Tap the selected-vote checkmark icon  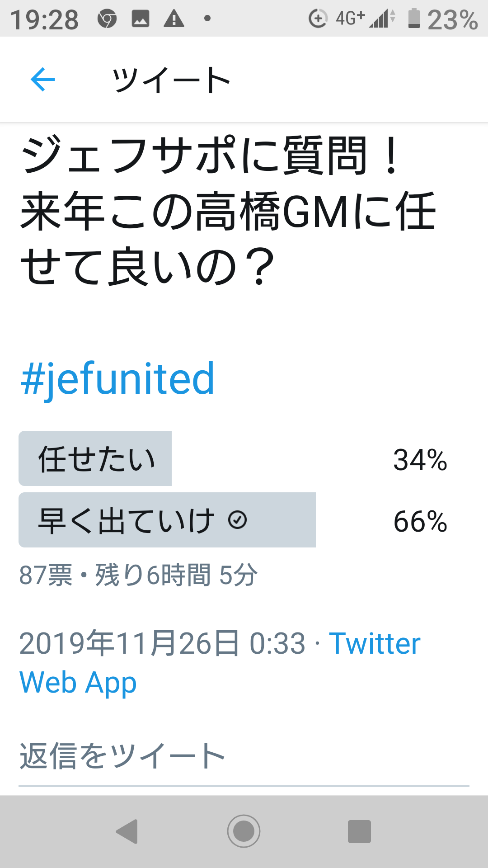(x=238, y=520)
